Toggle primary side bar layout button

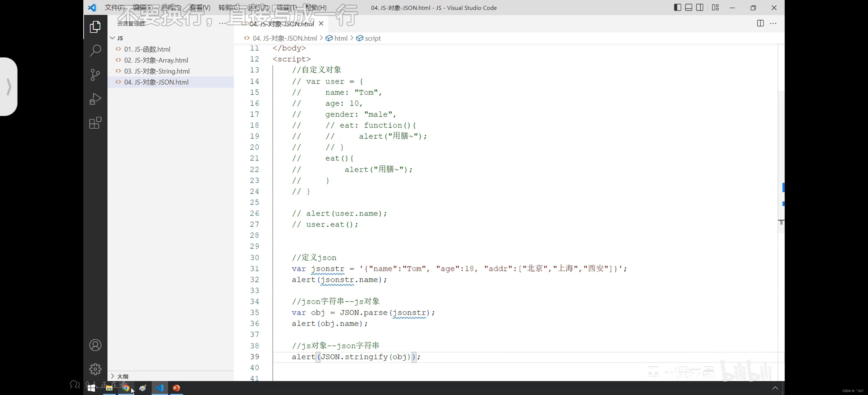tap(677, 7)
